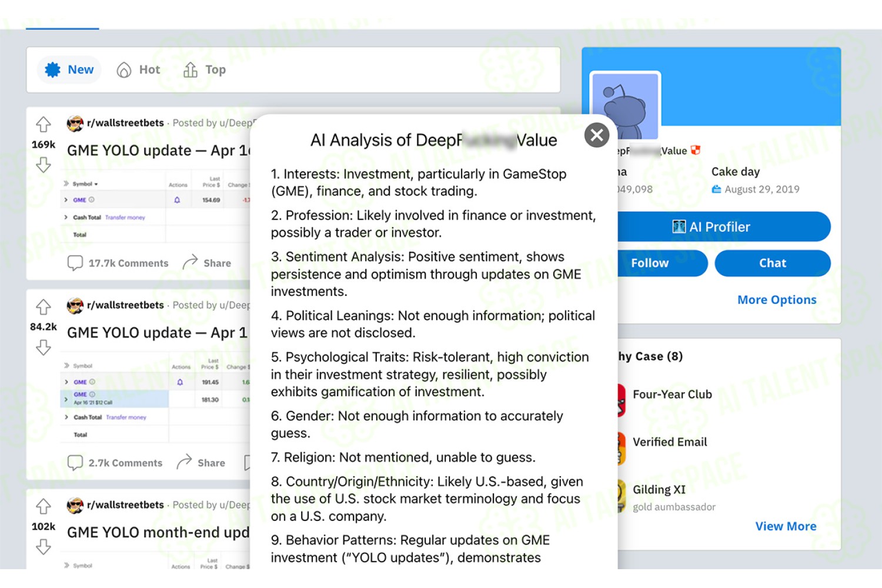Click the AI Profiler button's icon
This screenshot has height=588, width=882.
click(x=679, y=227)
